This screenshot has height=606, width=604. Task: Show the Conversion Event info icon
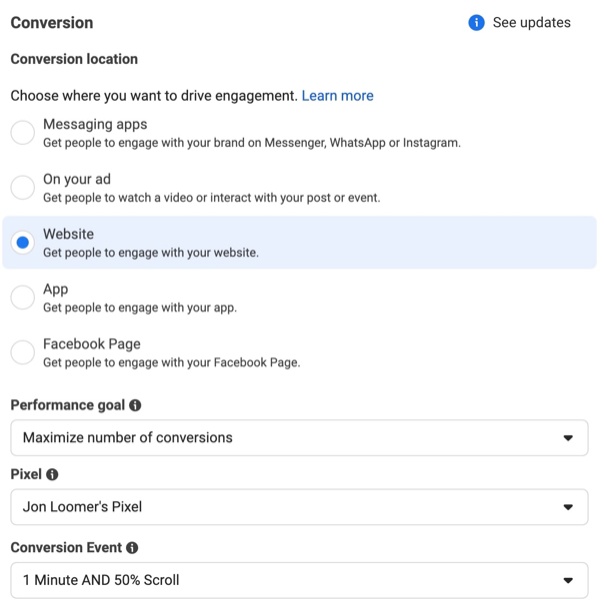tap(132, 548)
